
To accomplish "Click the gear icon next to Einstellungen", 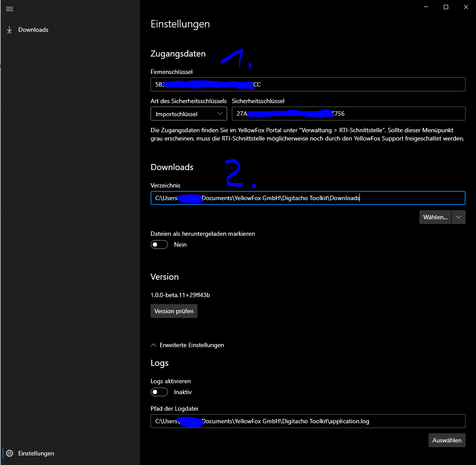I will (10, 453).
